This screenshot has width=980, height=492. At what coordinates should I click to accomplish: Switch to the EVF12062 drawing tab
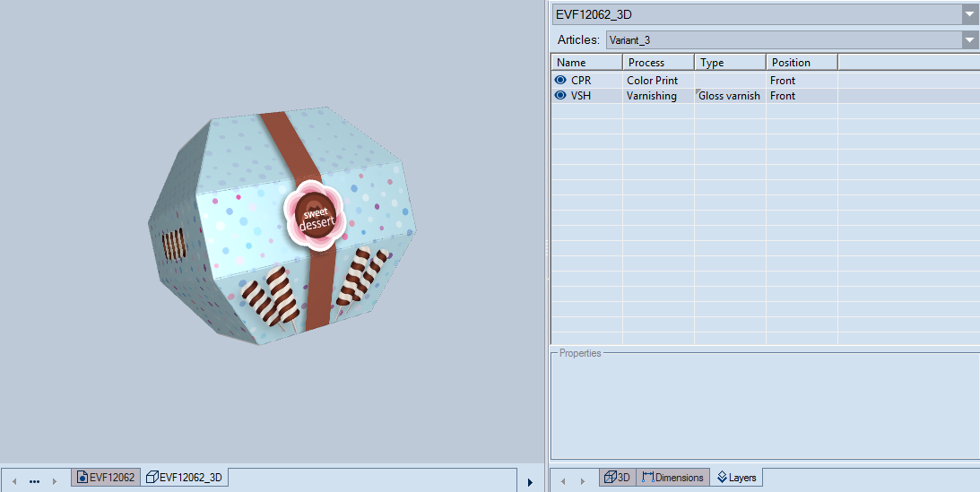[106, 478]
